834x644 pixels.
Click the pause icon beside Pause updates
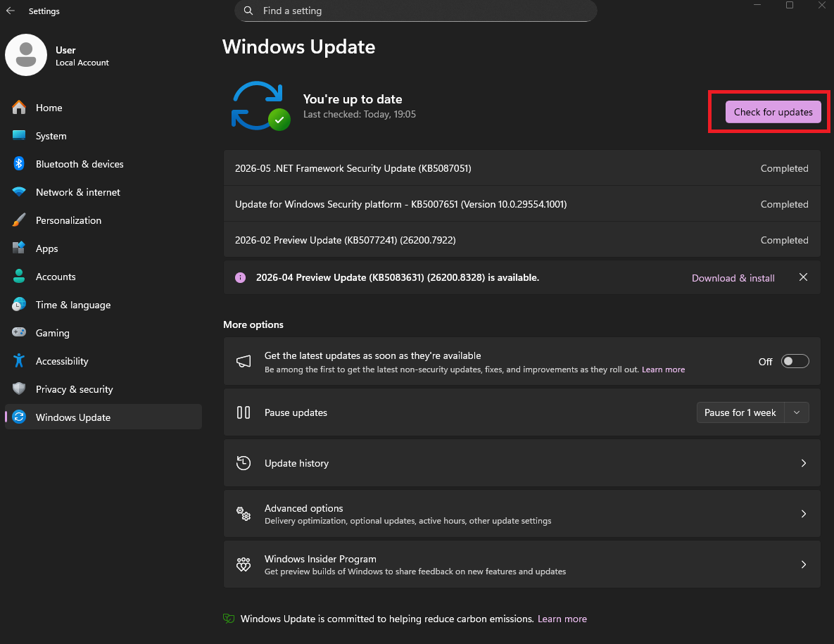click(x=244, y=412)
